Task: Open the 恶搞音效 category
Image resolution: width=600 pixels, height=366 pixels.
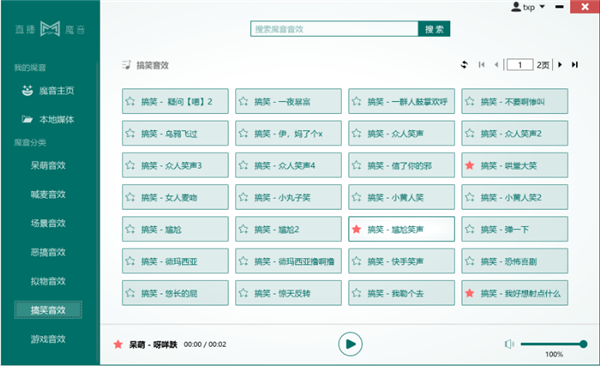Action: tap(48, 252)
